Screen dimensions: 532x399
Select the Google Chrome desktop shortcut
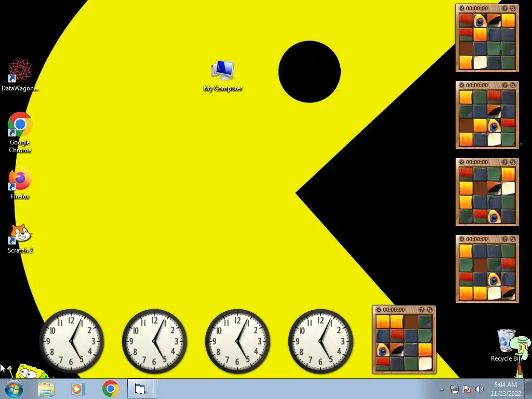(20, 132)
